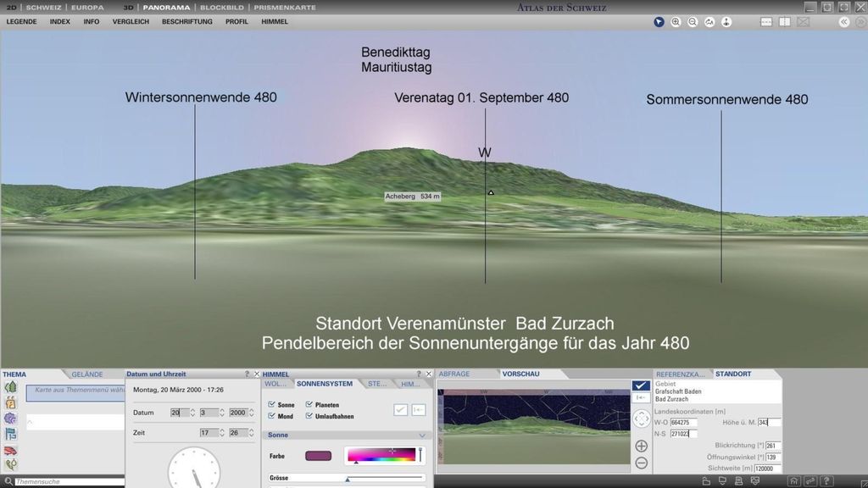Close the Himmel panel
This screenshot has height=488, width=868.
coord(428,374)
